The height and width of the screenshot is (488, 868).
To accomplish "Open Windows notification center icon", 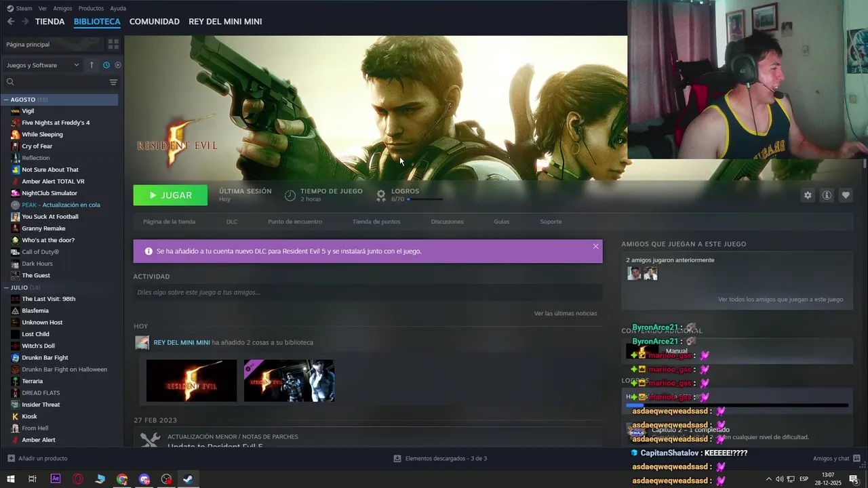I will coord(854,479).
